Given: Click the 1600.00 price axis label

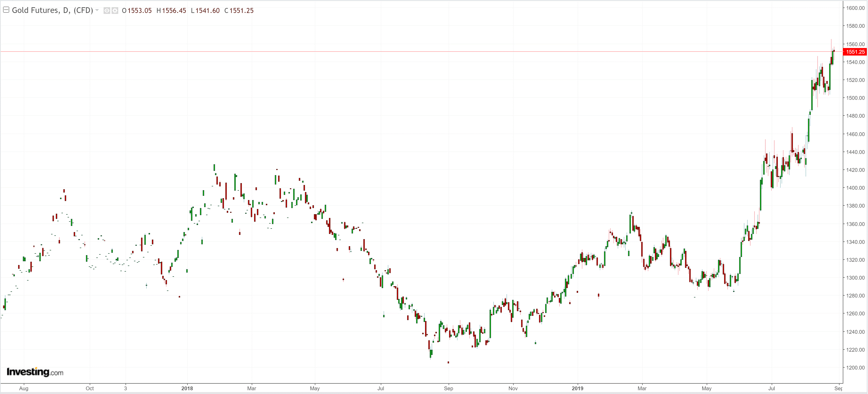Looking at the screenshot, I should [855, 8].
